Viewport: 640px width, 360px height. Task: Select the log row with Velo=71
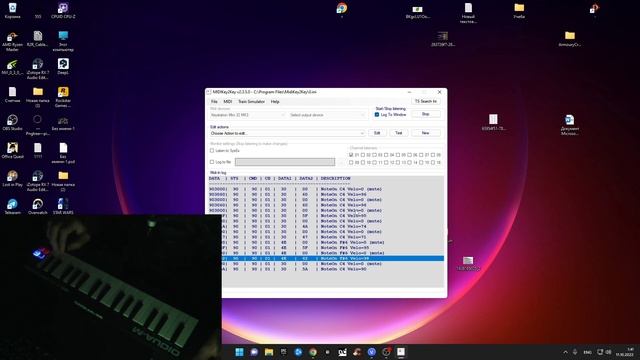(333, 237)
